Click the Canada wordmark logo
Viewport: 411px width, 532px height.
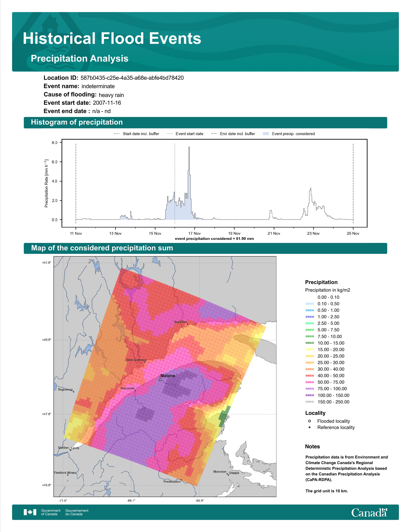(x=369, y=512)
